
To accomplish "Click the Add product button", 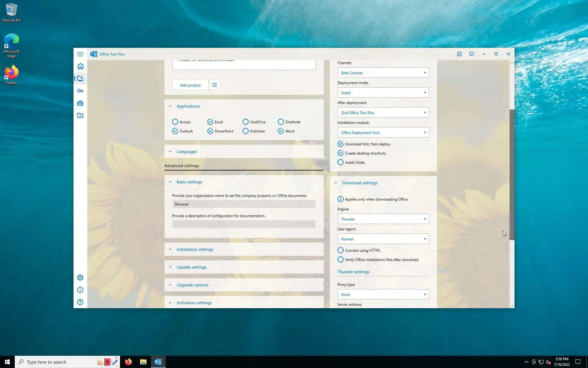I will (x=190, y=85).
